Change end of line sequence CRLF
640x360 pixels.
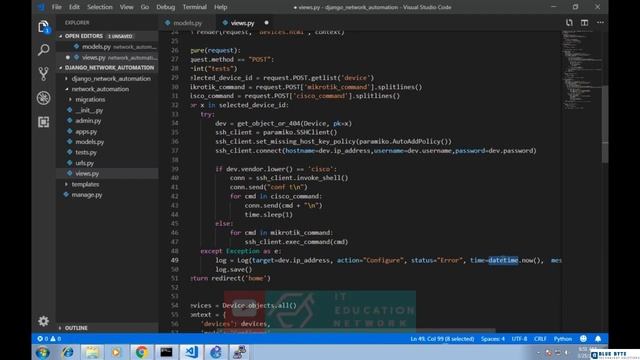540,339
